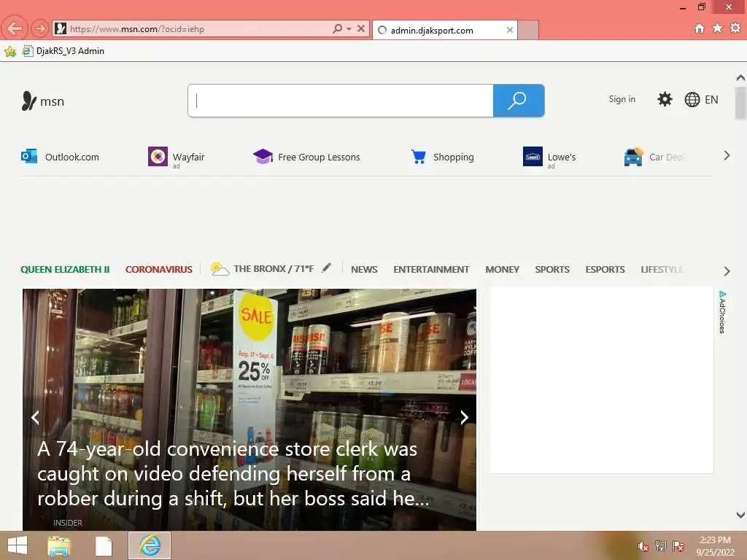
Task: Click the Lowe's blue logo icon
Action: [533, 156]
